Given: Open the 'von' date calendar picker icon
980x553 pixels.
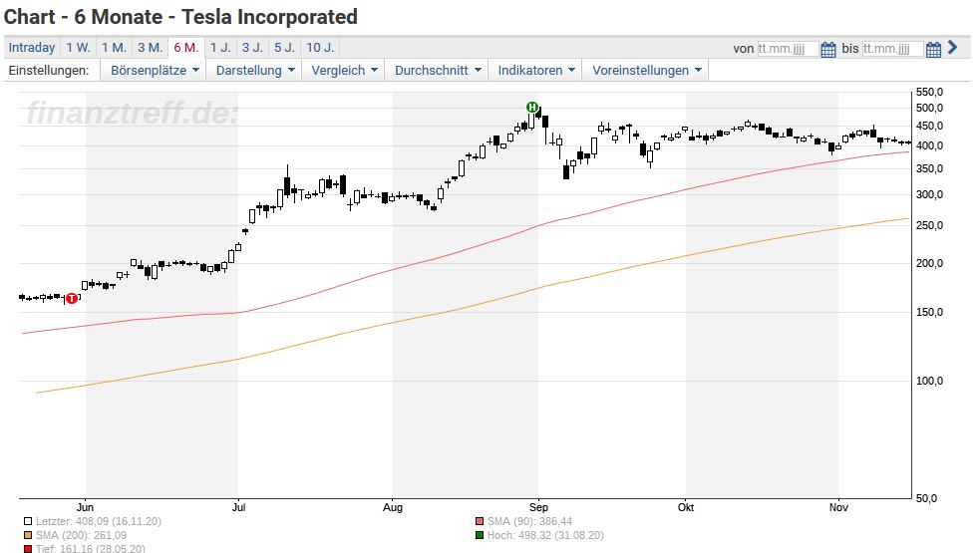Looking at the screenshot, I should tap(828, 50).
